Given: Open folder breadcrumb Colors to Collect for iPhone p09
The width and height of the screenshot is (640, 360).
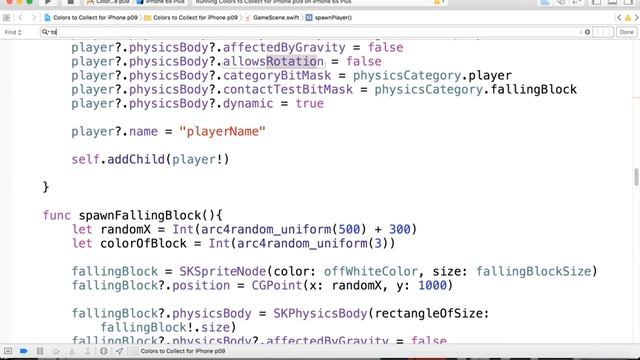Looking at the screenshot, I should (191, 18).
